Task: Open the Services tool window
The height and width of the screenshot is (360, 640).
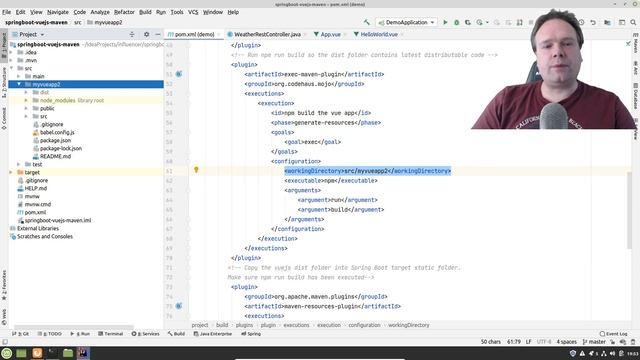Action: [x=146, y=333]
